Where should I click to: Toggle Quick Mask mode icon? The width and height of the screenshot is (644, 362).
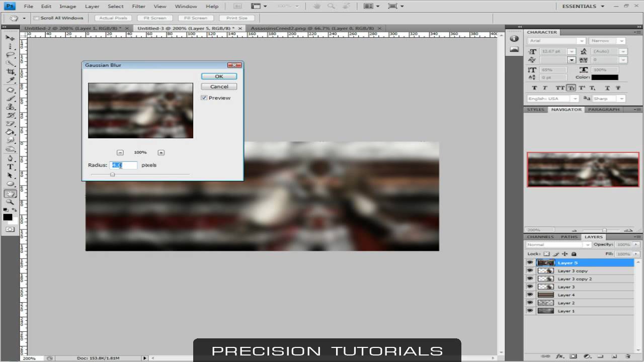click(10, 229)
